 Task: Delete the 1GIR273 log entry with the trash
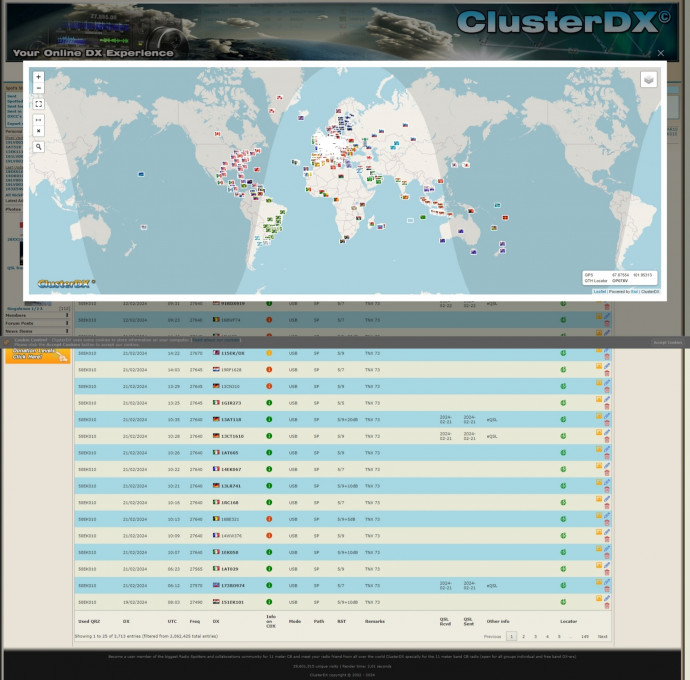(x=607, y=407)
